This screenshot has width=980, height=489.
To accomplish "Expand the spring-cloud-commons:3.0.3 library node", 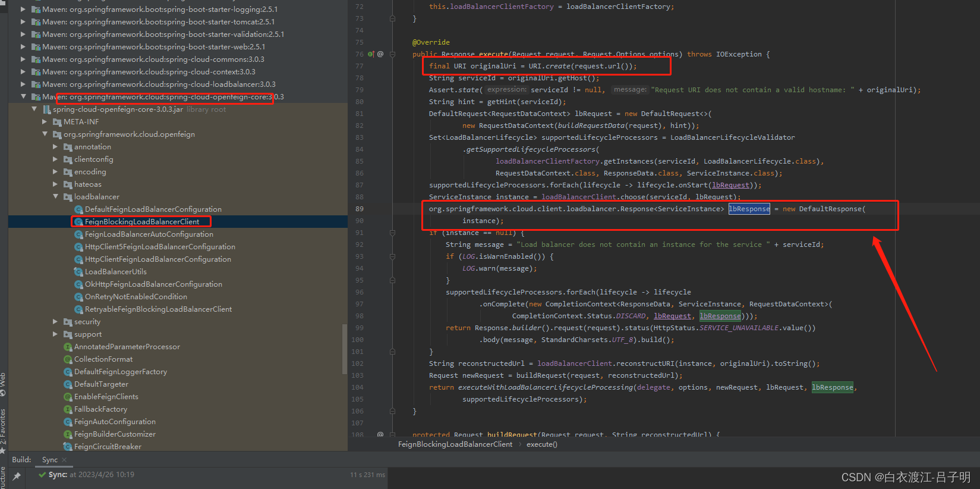I will pyautogui.click(x=23, y=59).
